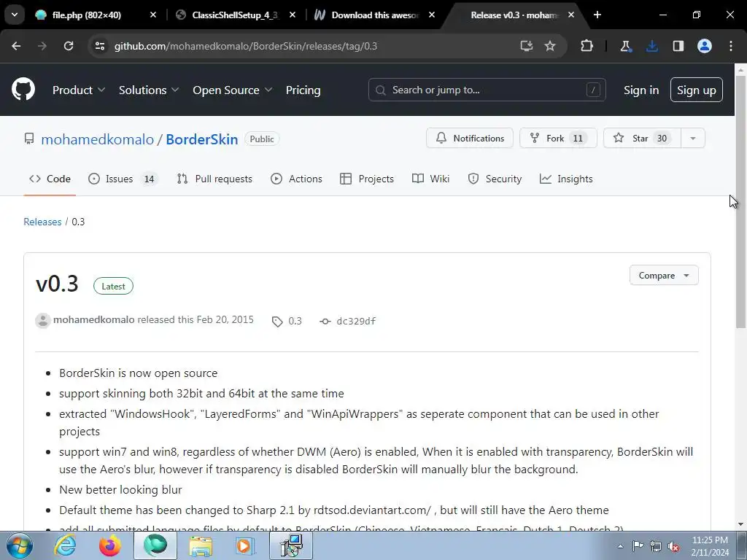The width and height of the screenshot is (747, 560).
Task: Click the browser address bar URL
Action: click(x=246, y=46)
